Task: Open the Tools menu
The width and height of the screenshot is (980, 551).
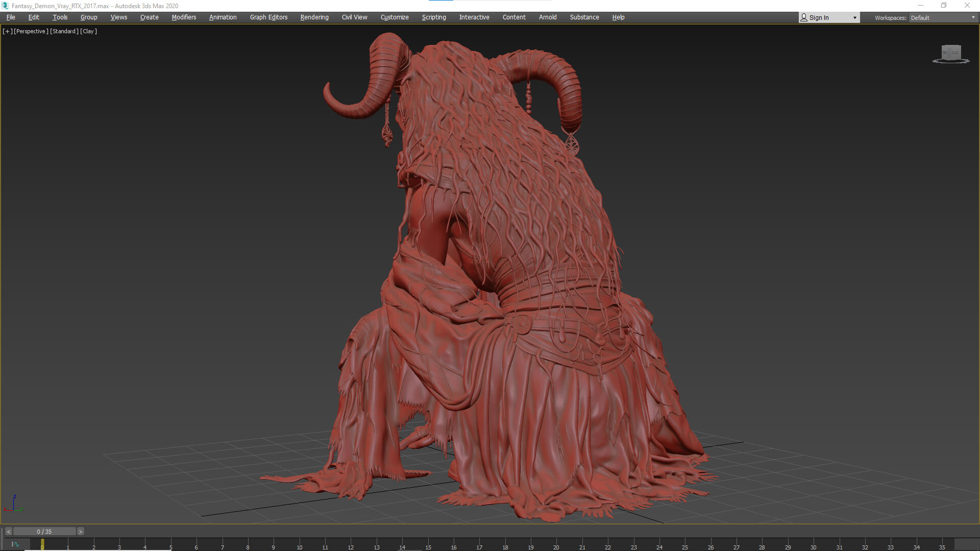Action: coord(60,17)
